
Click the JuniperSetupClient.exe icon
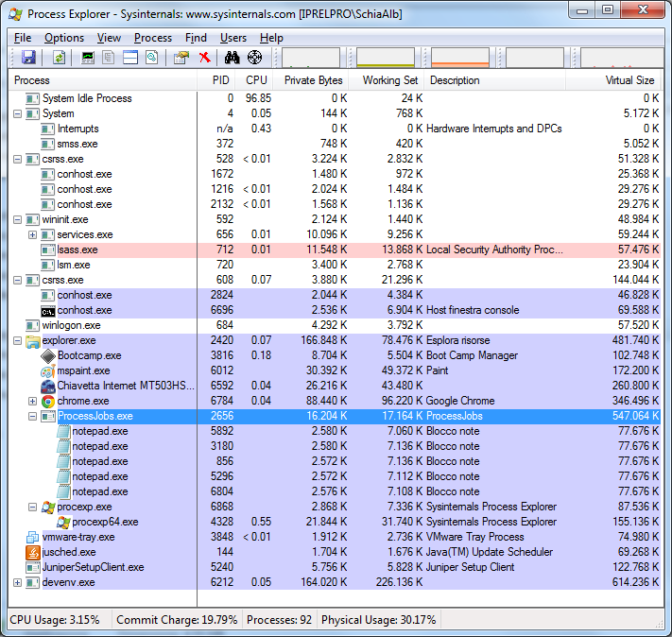pos(33,567)
